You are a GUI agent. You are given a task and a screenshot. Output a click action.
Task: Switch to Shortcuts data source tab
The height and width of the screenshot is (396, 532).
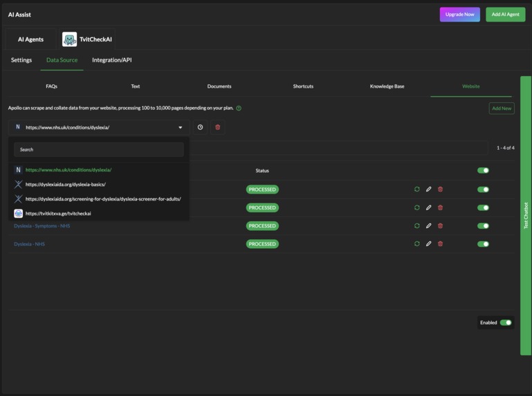(303, 86)
